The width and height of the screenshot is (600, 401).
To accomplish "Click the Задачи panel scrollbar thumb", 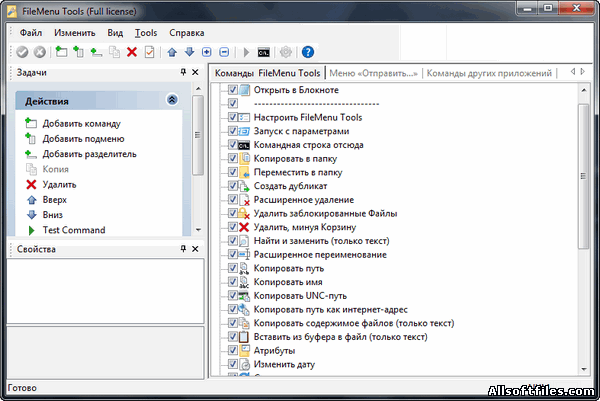I will [197, 135].
